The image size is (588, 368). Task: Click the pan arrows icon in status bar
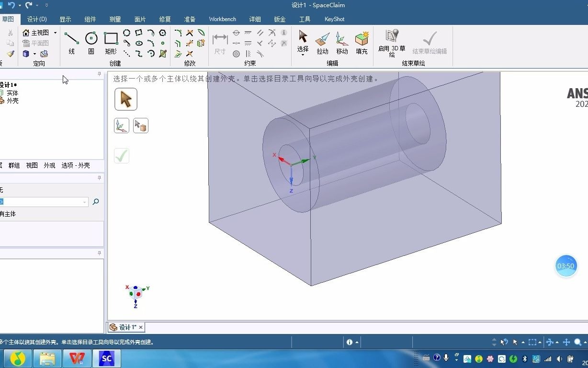pyautogui.click(x=566, y=342)
